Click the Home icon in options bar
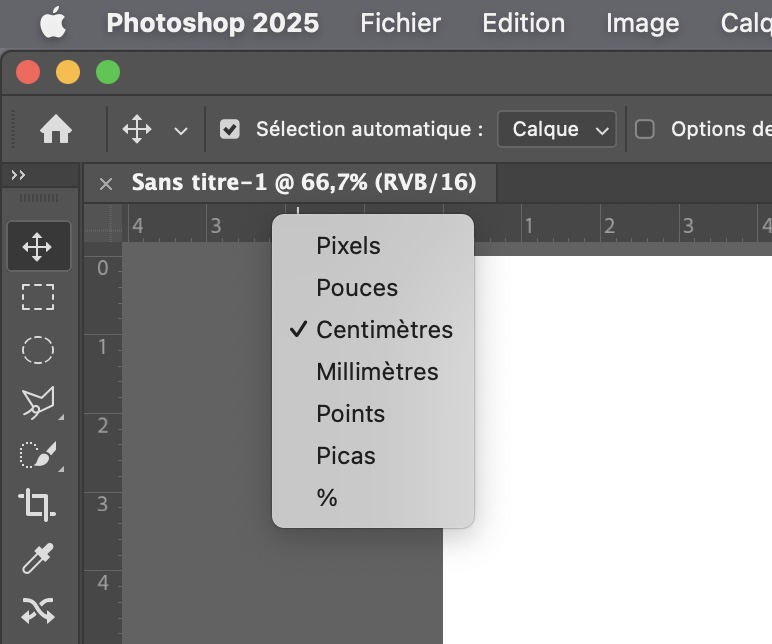Viewport: 772px width, 644px height. [x=56, y=129]
